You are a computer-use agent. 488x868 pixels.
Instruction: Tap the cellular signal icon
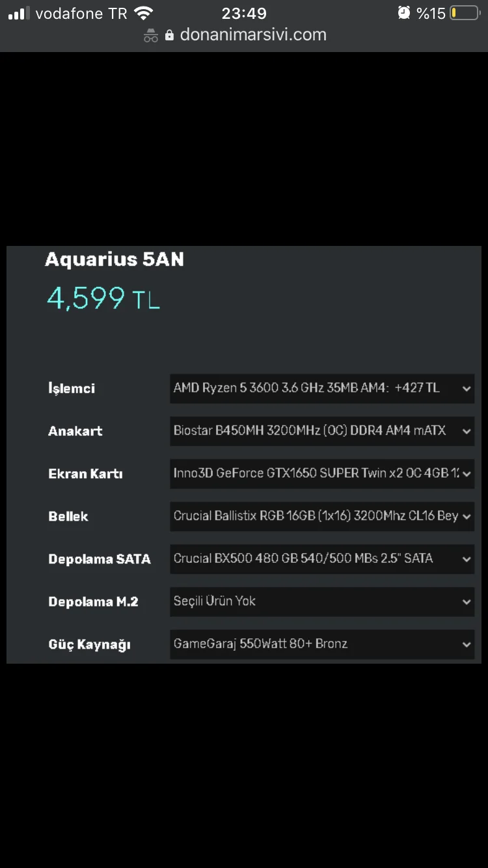[x=20, y=12]
